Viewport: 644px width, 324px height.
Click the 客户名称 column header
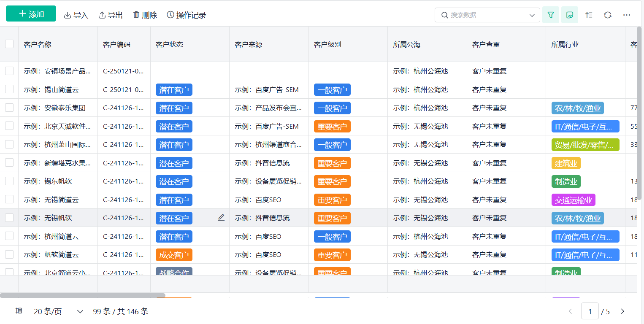(x=58, y=44)
